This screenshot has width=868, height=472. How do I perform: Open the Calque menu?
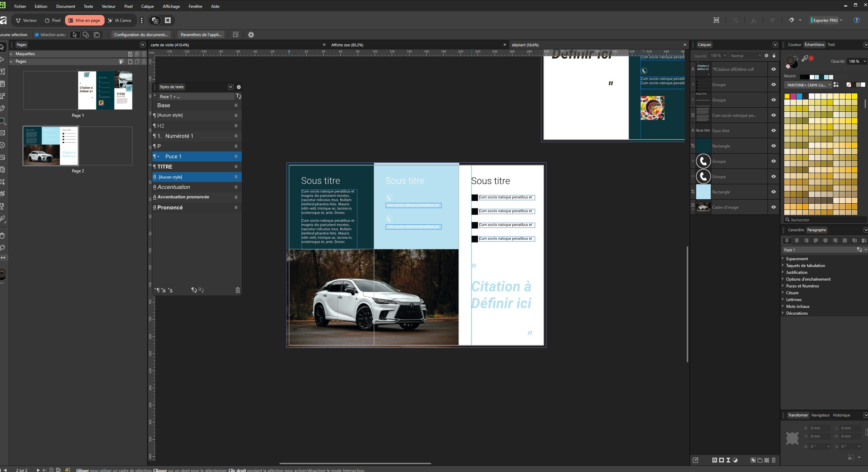[x=147, y=6]
